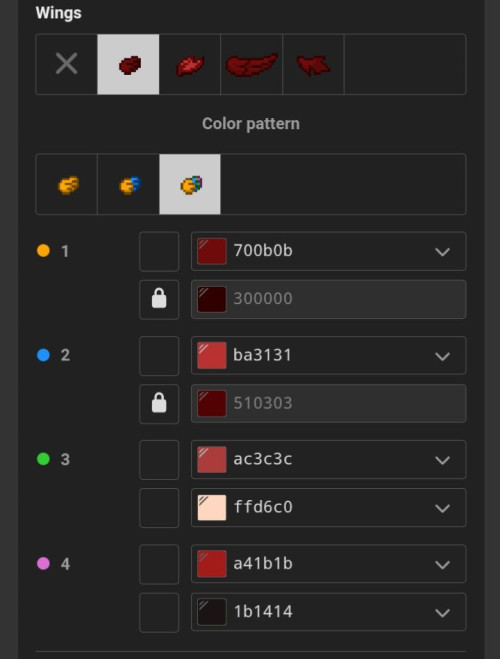Choose the small round wing style
Screen dimensions: 500x659
pyautogui.click(x=128, y=64)
